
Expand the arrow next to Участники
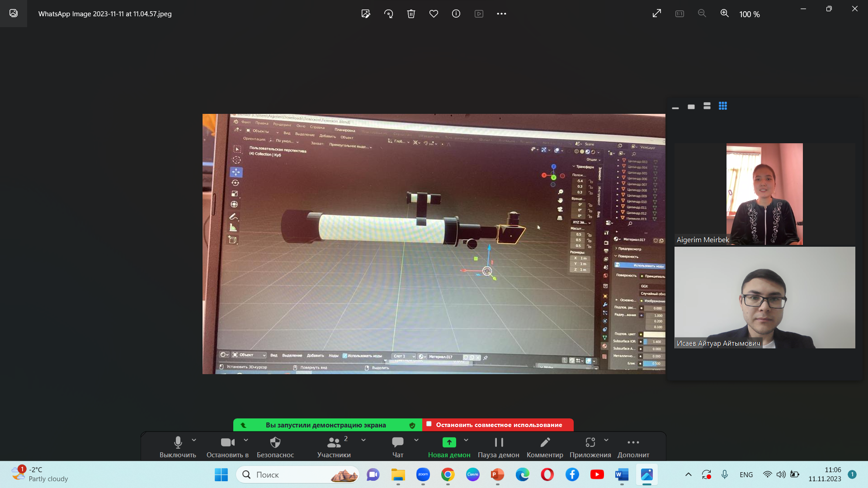pos(363,440)
